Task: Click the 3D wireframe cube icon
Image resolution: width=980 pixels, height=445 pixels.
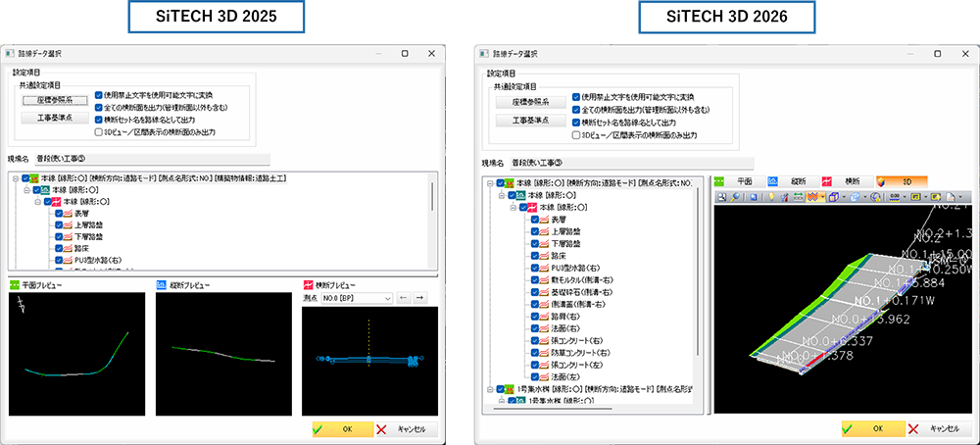Action: point(834,197)
